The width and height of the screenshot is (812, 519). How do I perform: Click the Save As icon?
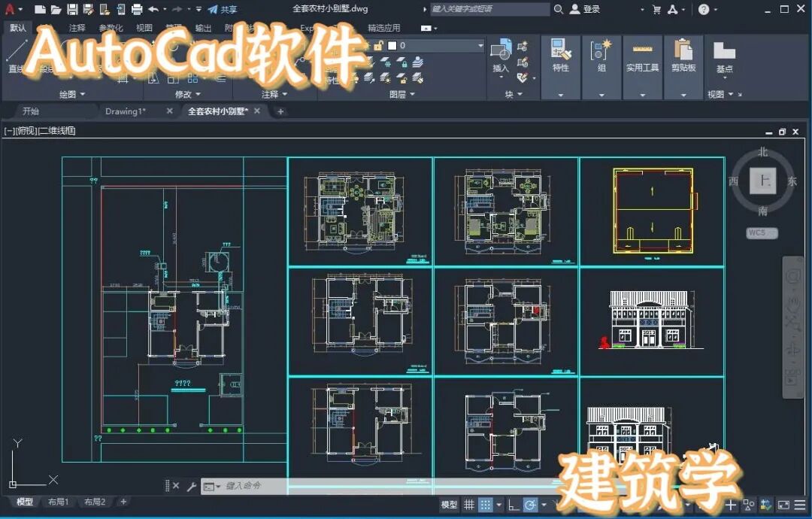click(89, 9)
